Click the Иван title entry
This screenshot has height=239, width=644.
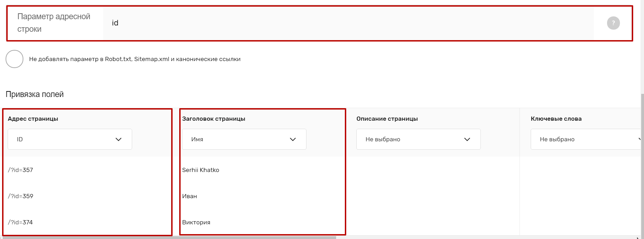pyautogui.click(x=189, y=196)
